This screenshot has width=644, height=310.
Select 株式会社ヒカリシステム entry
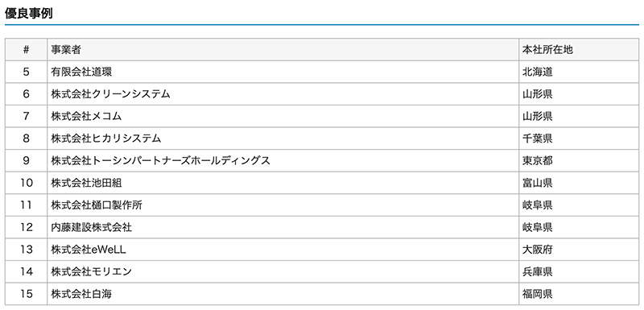106,138
